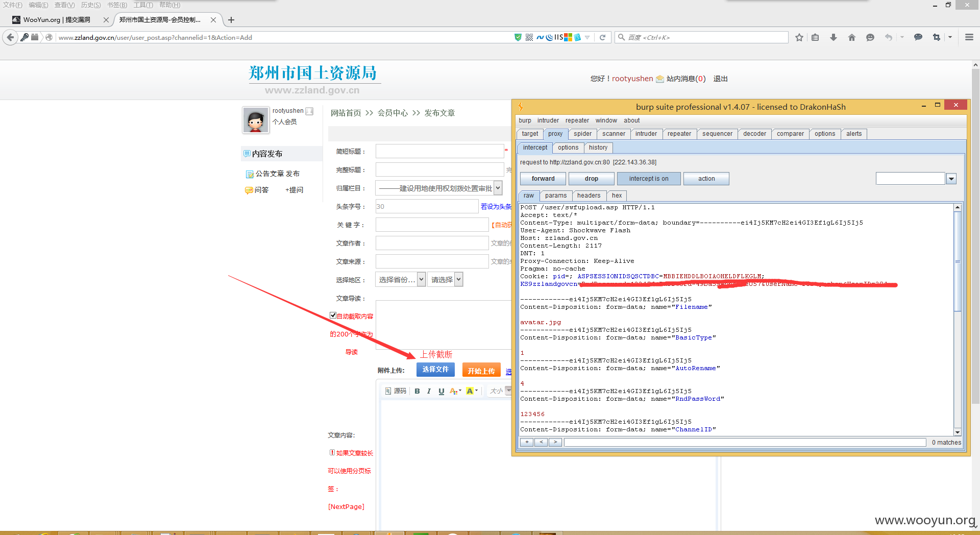Click the 开始上传 button
980x535 pixels.
(481, 371)
